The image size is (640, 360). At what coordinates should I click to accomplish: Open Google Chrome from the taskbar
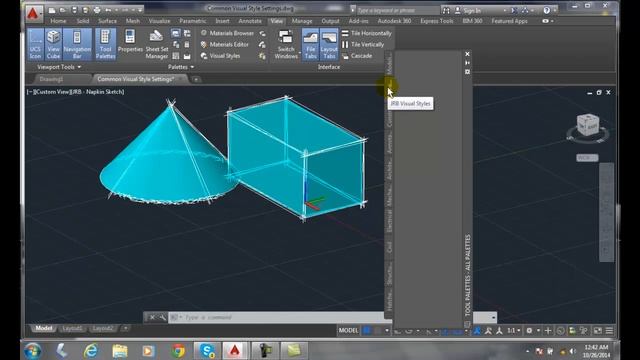[178, 351]
